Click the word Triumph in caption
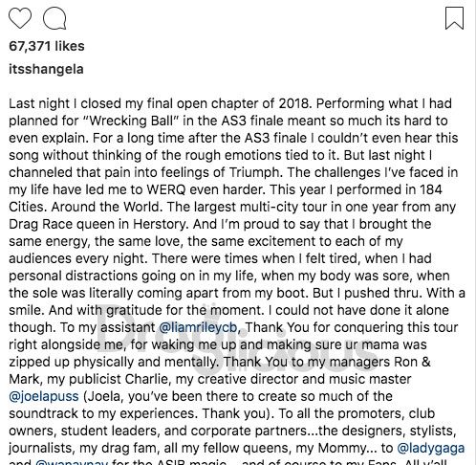The image size is (476, 465). tap(256, 172)
